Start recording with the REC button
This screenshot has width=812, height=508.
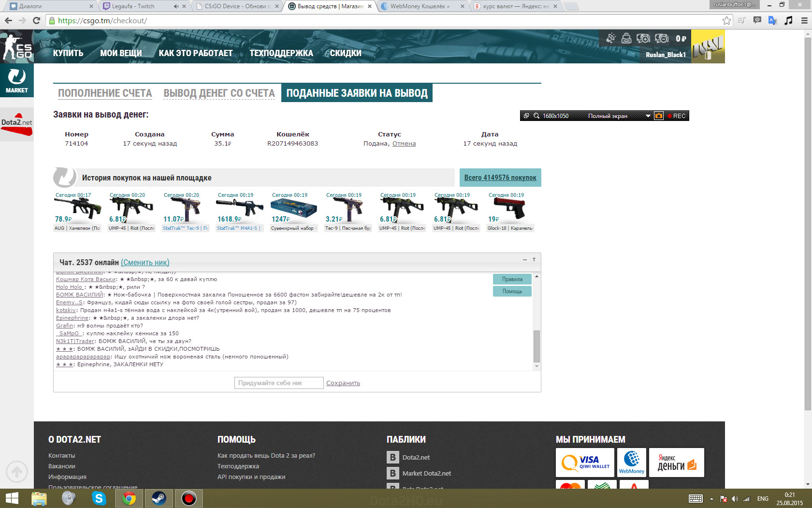(x=677, y=116)
